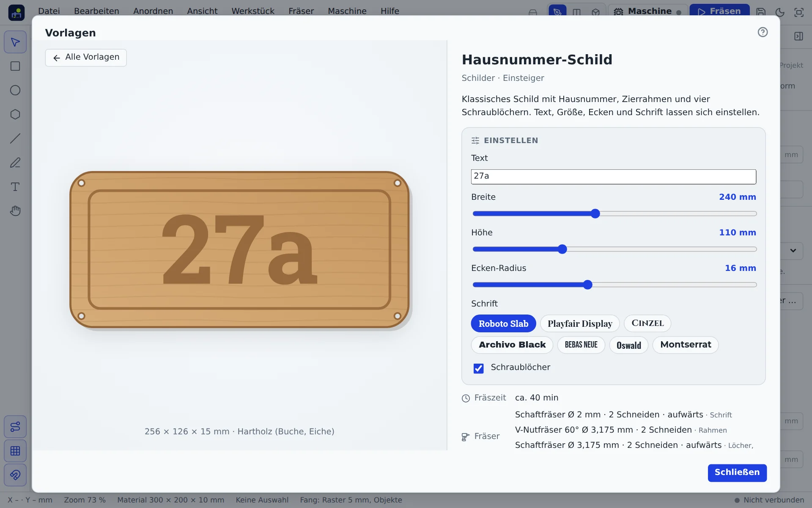Choose Playfair Display font option

tap(580, 323)
